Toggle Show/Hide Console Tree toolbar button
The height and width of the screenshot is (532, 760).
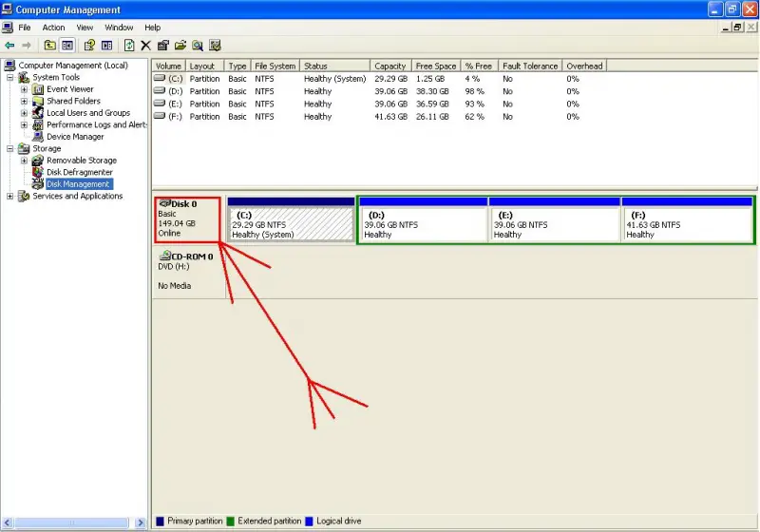(x=67, y=45)
